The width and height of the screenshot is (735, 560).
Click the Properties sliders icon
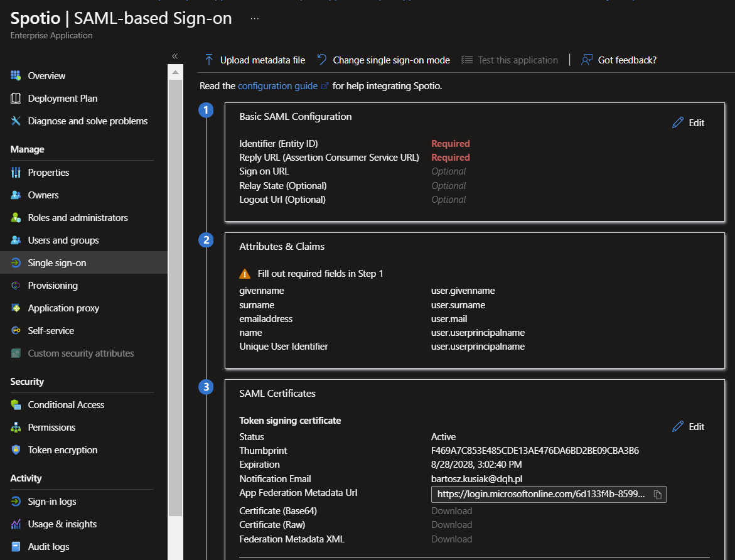tap(16, 172)
